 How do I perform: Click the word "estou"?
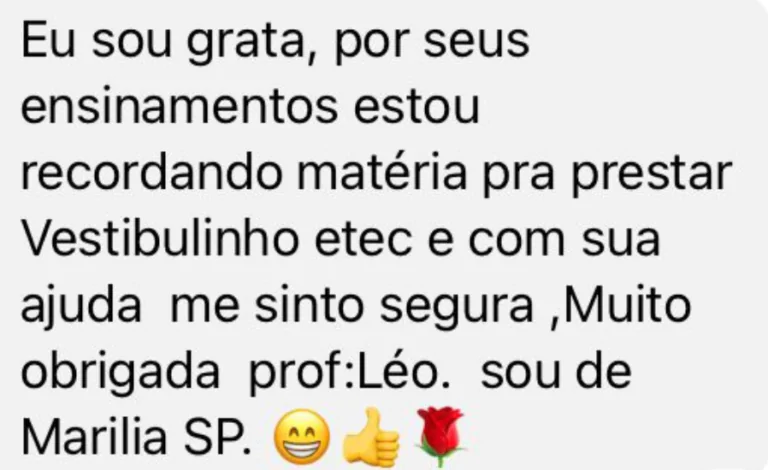416,107
